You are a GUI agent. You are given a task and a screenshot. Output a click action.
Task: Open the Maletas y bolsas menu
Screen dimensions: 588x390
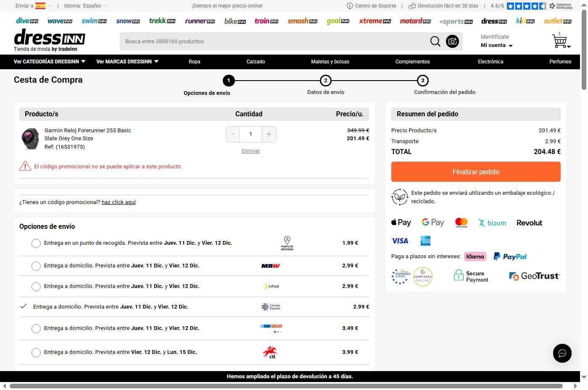pyautogui.click(x=330, y=62)
